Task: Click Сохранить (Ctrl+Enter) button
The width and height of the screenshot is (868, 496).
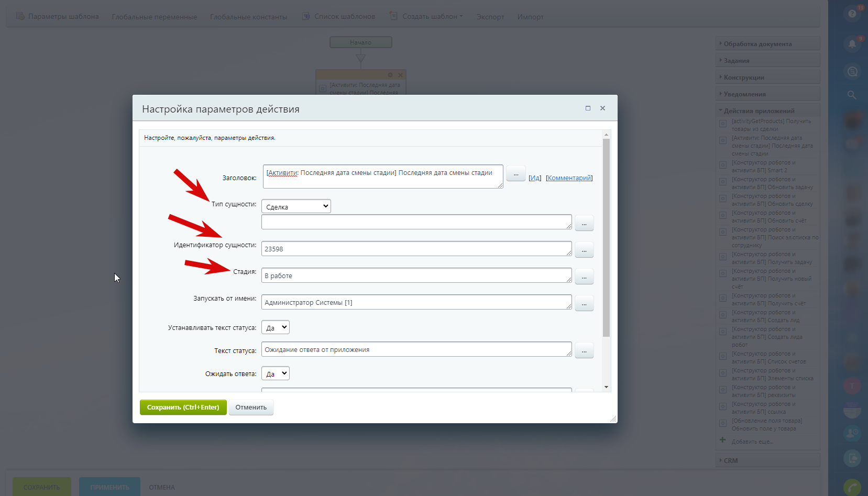Action: tap(183, 407)
